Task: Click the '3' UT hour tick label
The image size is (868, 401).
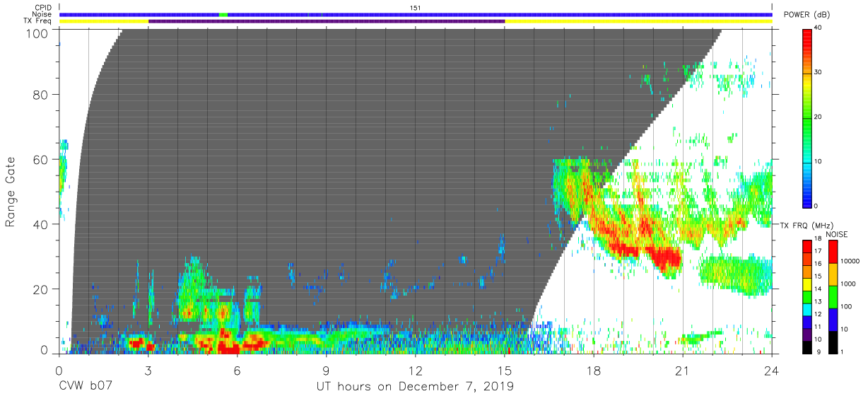Action: click(x=148, y=371)
